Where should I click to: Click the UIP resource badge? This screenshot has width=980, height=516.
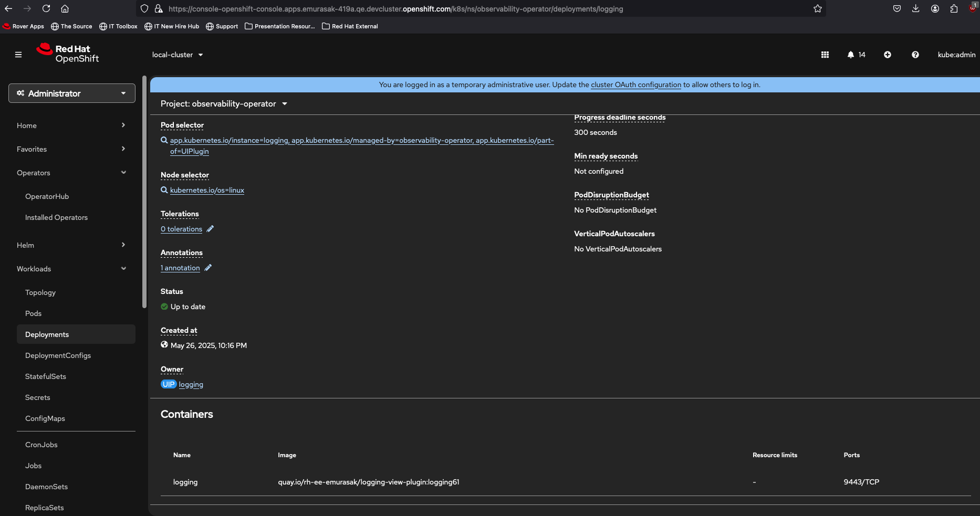[169, 384]
